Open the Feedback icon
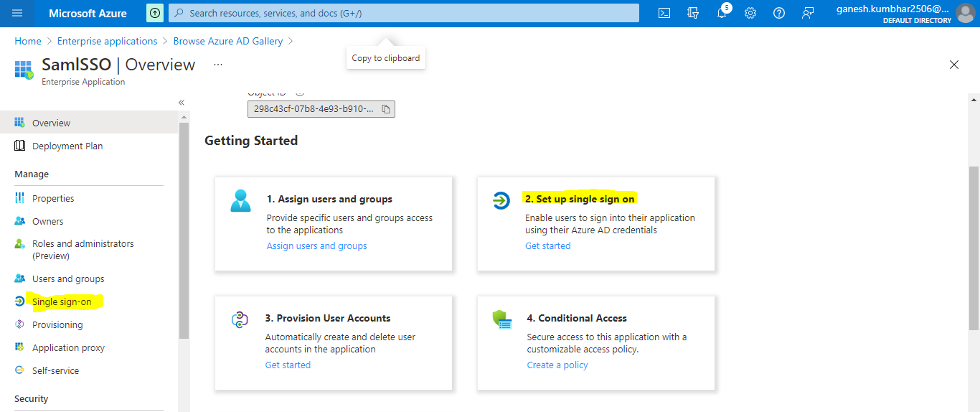Screen dimensions: 980x412 (x=809, y=13)
